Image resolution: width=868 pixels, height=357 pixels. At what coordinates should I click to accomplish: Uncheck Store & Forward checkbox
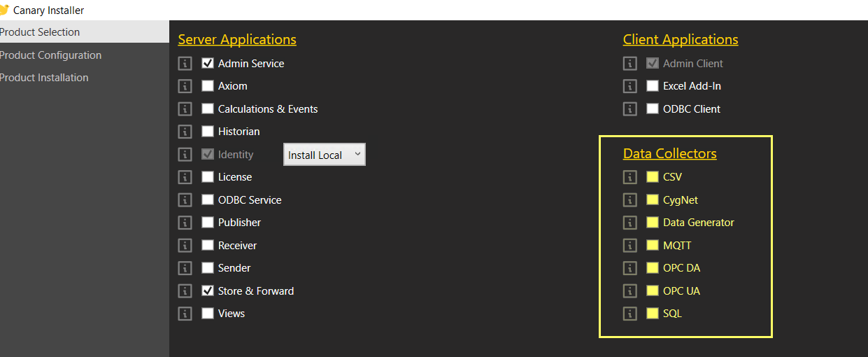coord(208,290)
